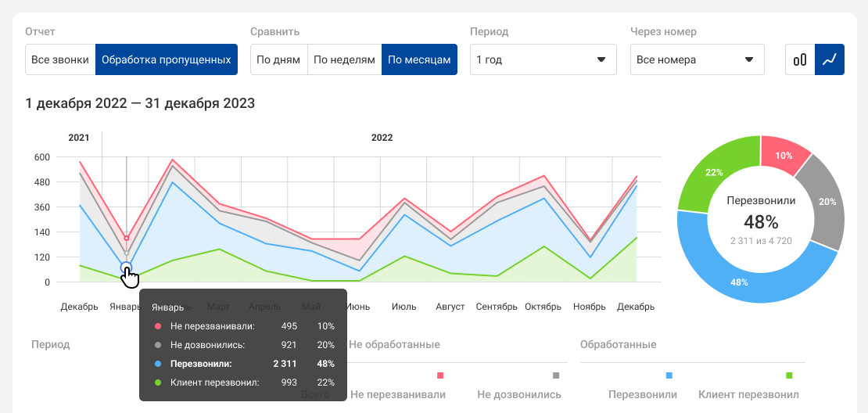This screenshot has height=413, width=868.
Task: Select the line chart view icon
Action: 830,59
